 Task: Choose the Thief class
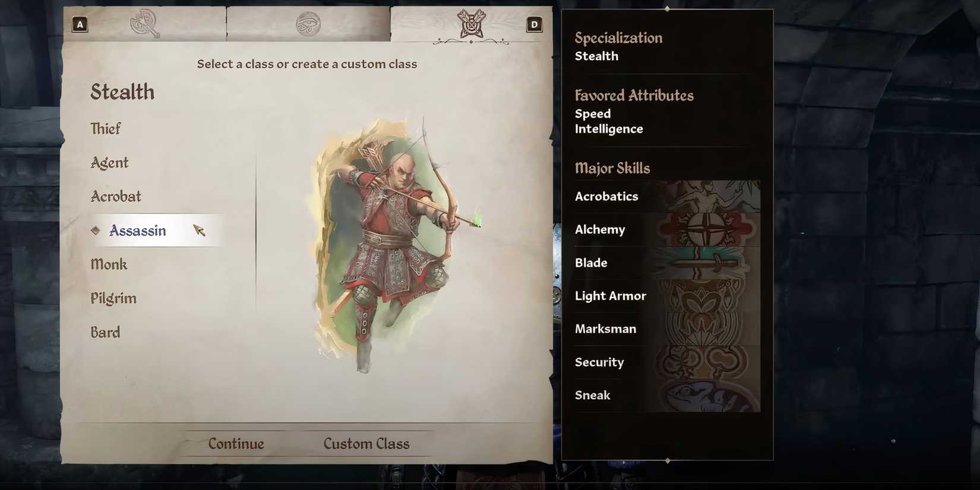pos(105,128)
